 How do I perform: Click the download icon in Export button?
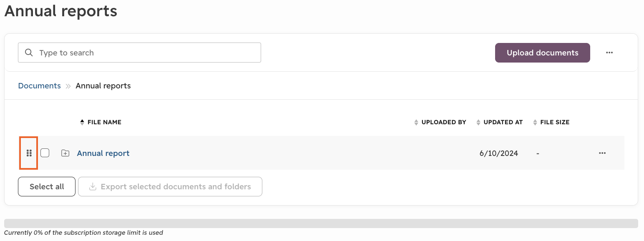pyautogui.click(x=93, y=186)
